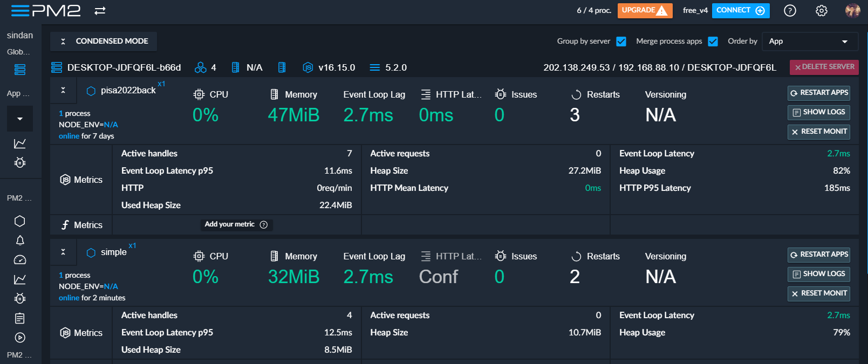The image size is (868, 364).
Task: Click the 47MiB memory value
Action: pyautogui.click(x=294, y=115)
